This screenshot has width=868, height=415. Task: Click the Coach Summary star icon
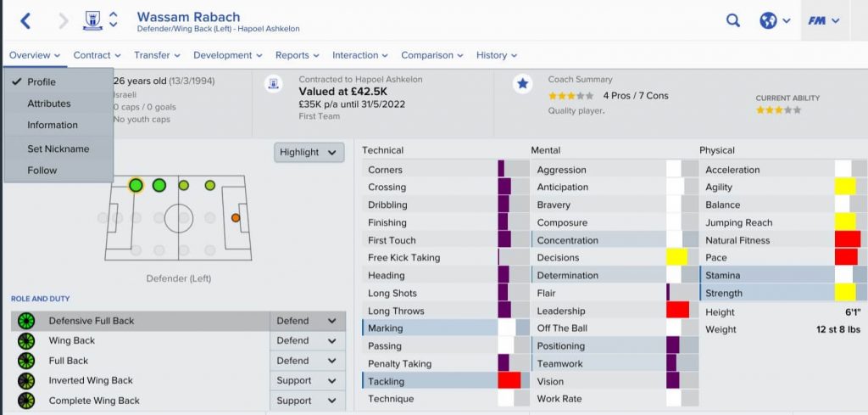pos(523,83)
